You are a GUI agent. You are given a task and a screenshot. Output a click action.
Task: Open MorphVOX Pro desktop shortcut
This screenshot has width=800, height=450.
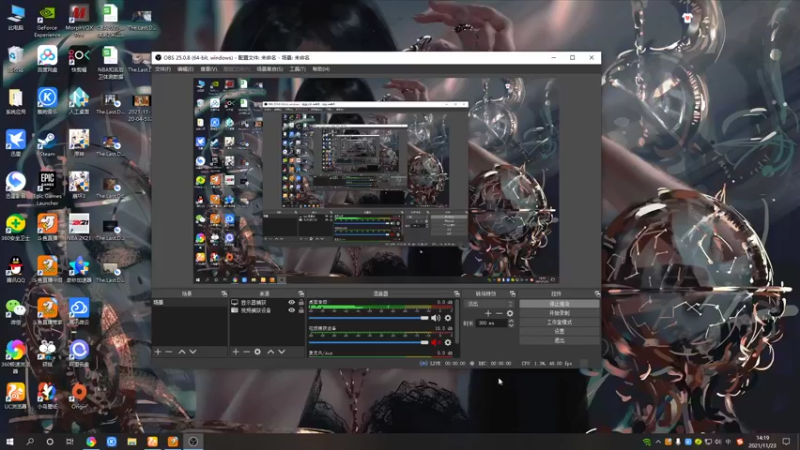pyautogui.click(x=79, y=21)
